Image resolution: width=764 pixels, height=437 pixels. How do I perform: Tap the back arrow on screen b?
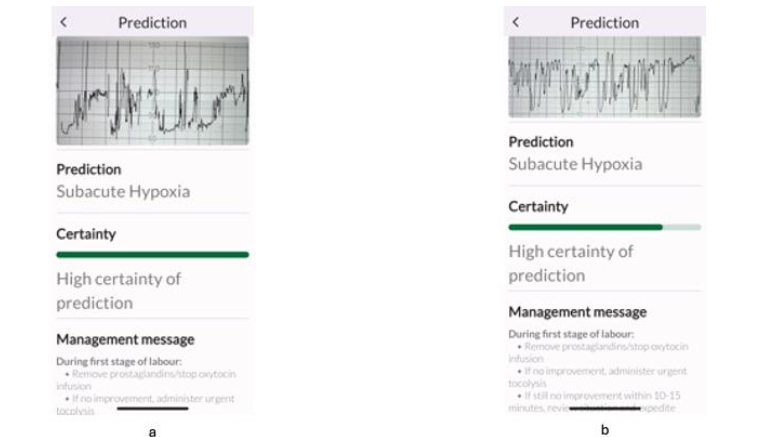(516, 22)
